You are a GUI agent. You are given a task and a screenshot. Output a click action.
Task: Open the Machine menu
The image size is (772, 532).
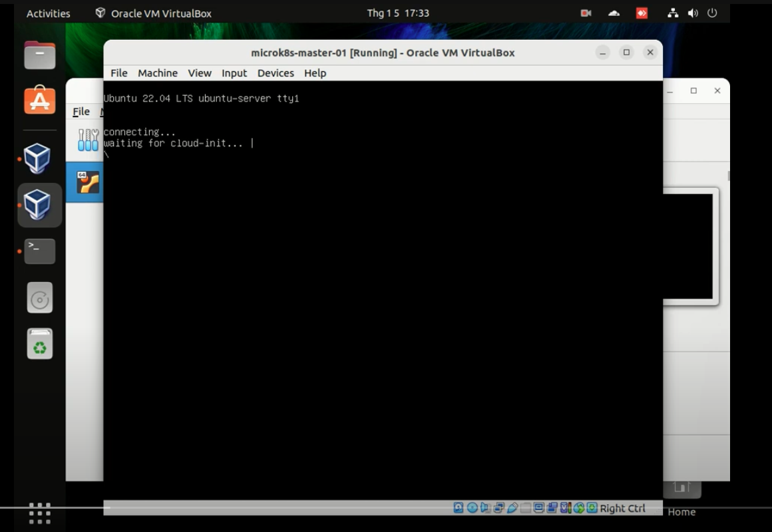(x=157, y=73)
